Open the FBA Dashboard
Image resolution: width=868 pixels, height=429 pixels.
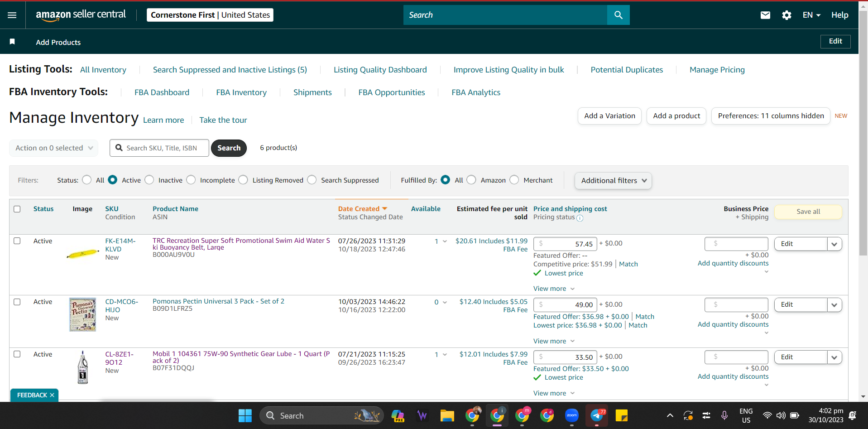click(x=162, y=92)
